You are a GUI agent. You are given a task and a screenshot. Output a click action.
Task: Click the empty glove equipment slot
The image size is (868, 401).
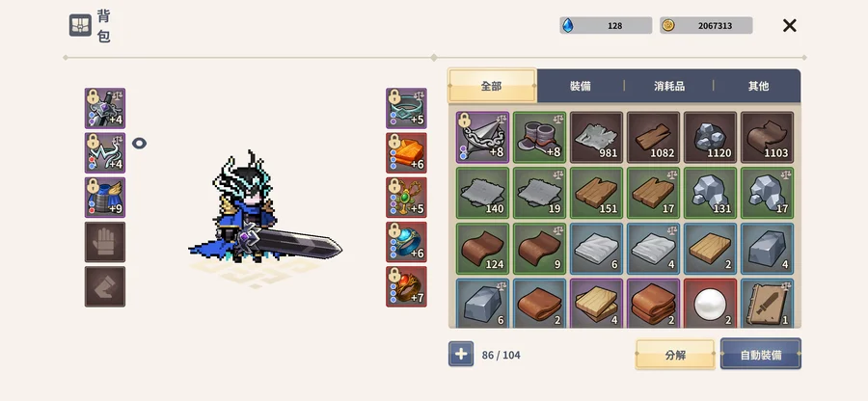[x=105, y=242]
